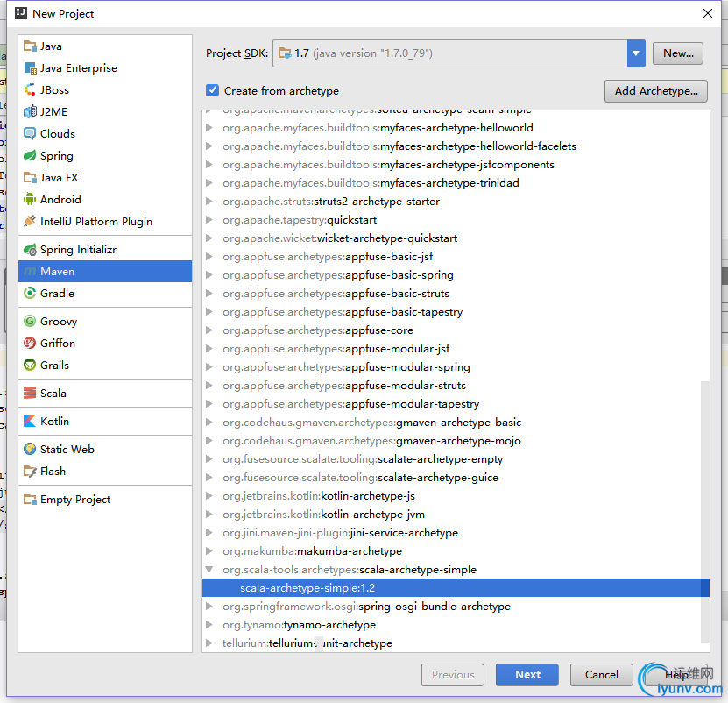Screen dimensions: 728x703
Task: Select myfaces-archetype-trinidad text
Action: (x=449, y=182)
